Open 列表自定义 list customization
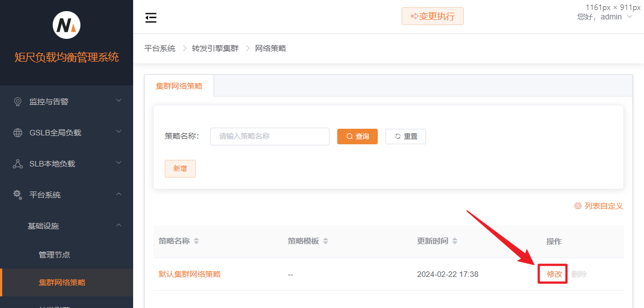Viewport: 644px width, 308px height. tap(599, 206)
